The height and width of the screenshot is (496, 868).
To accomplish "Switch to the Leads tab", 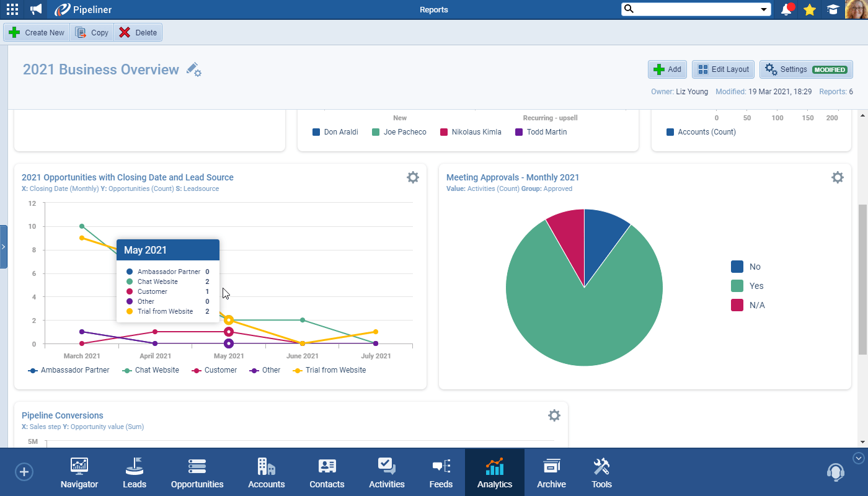I will click(x=134, y=472).
